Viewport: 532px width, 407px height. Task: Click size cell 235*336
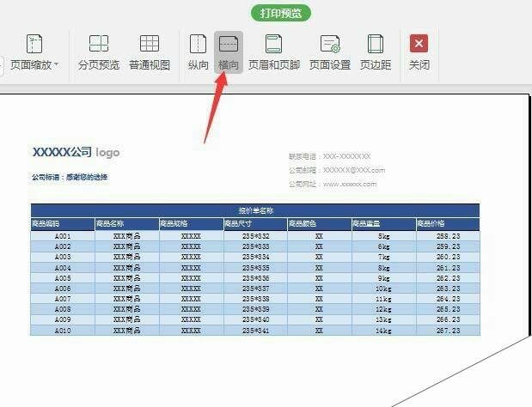tap(255, 278)
